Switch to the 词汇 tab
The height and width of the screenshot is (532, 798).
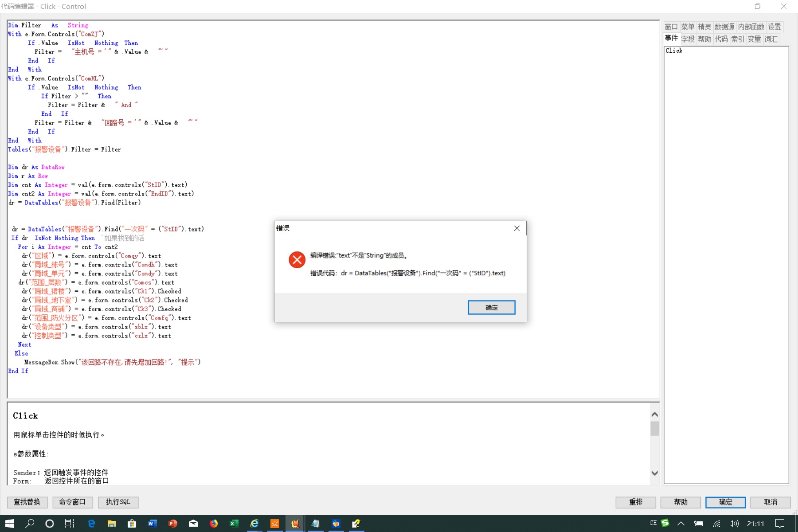(x=771, y=39)
